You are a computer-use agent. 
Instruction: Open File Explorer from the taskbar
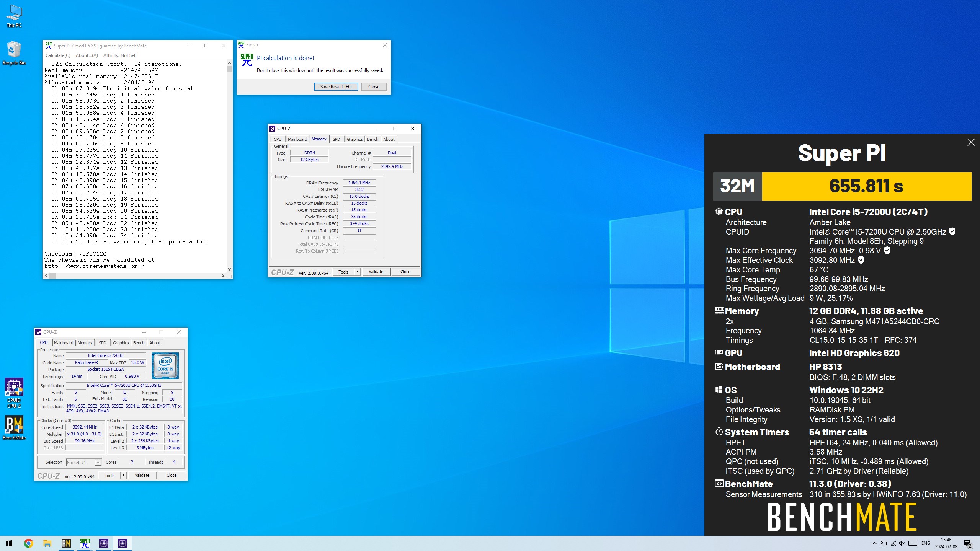[x=47, y=543]
